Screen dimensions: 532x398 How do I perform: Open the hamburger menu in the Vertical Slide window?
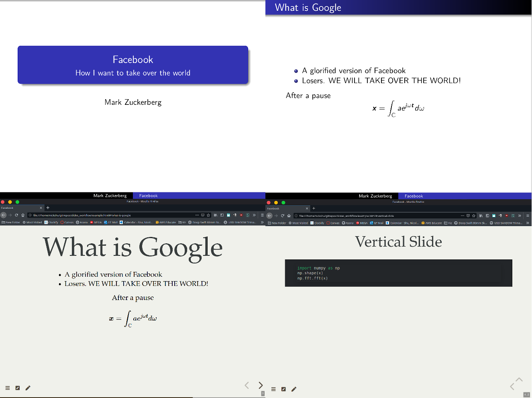pos(528,216)
